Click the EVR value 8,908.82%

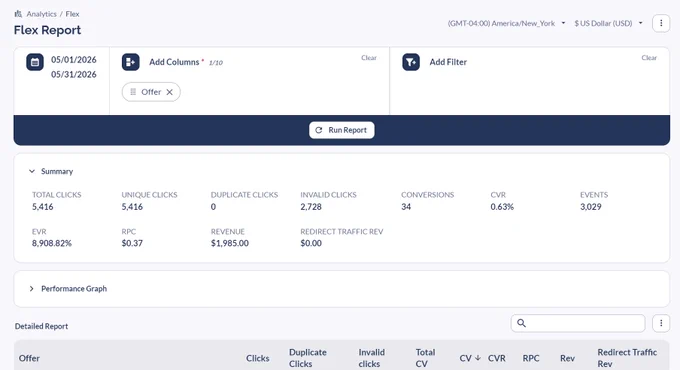(x=52, y=243)
